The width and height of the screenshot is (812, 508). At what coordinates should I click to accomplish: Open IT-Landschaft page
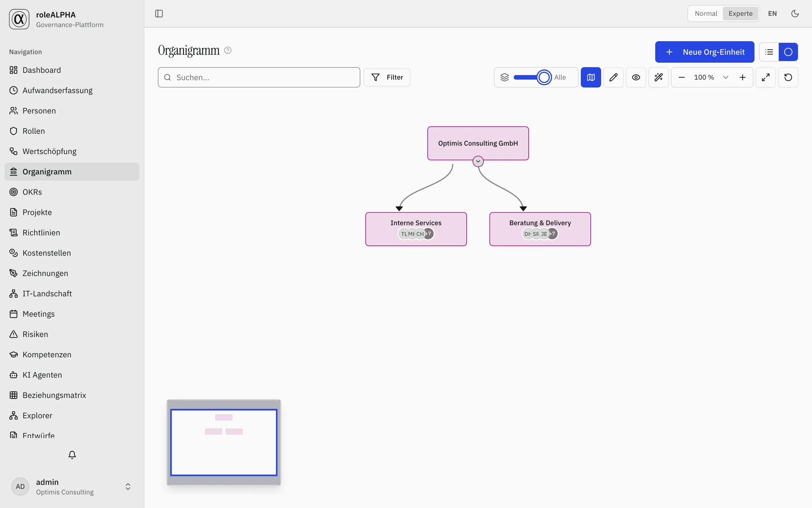(x=72, y=294)
